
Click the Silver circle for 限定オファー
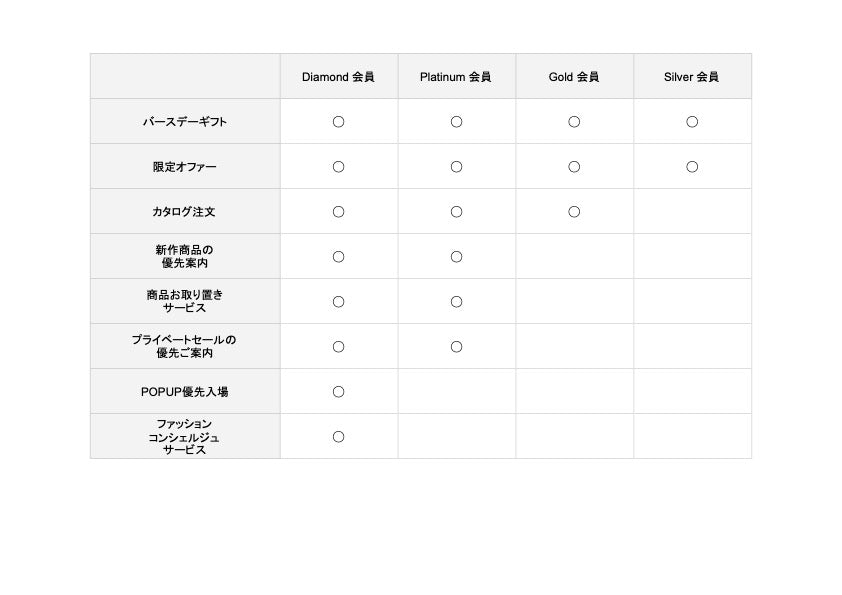click(x=692, y=167)
